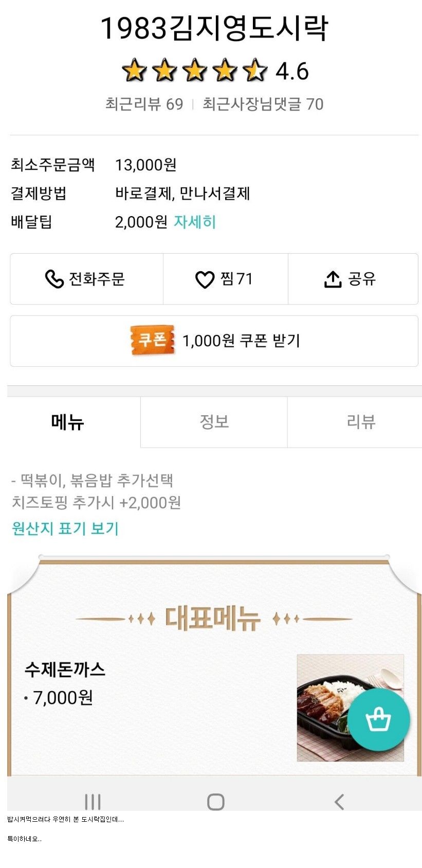Tap the phone order icon

(x=54, y=279)
